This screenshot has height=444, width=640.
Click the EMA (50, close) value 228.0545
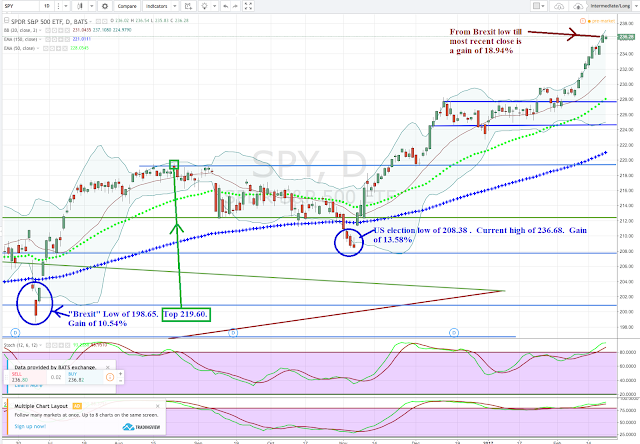point(80,48)
